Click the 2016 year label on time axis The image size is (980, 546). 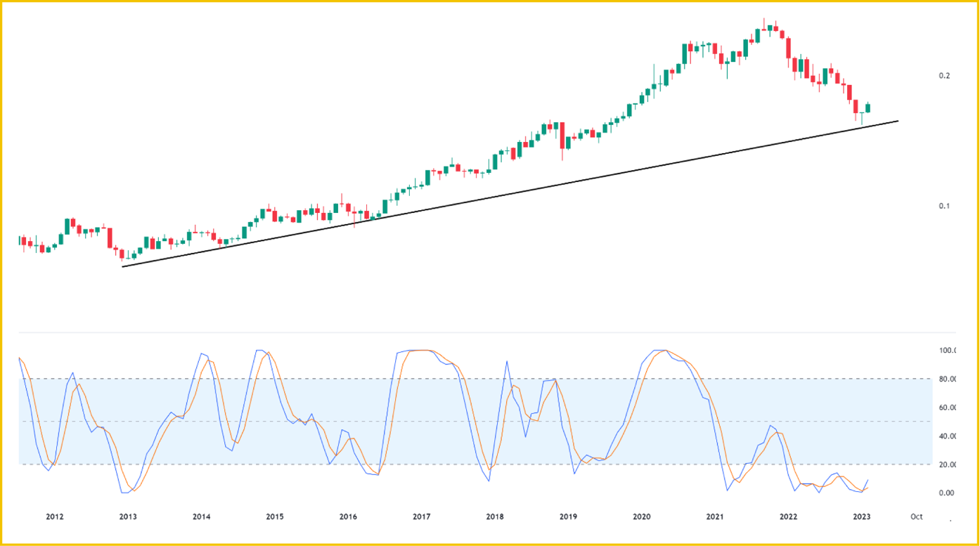pyautogui.click(x=348, y=516)
